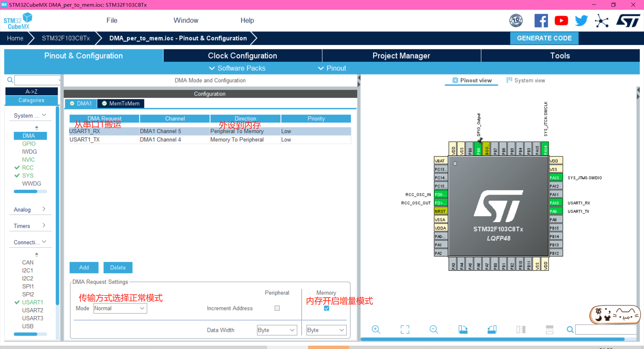
Task: Open the YouTube icon link
Action: (561, 21)
